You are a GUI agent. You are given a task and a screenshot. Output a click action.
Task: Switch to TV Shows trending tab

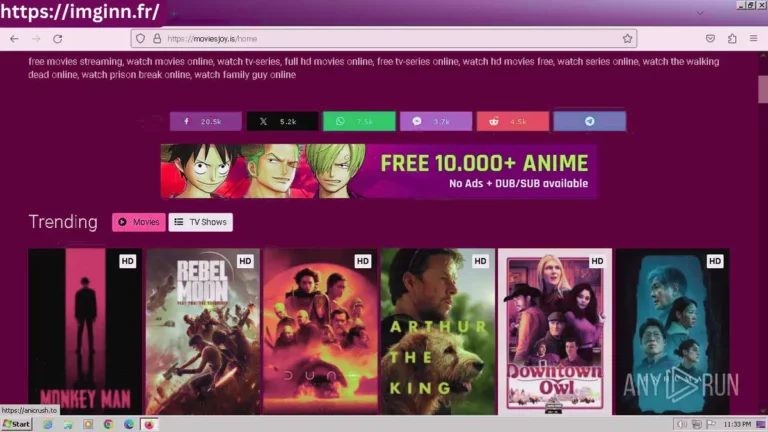(201, 222)
